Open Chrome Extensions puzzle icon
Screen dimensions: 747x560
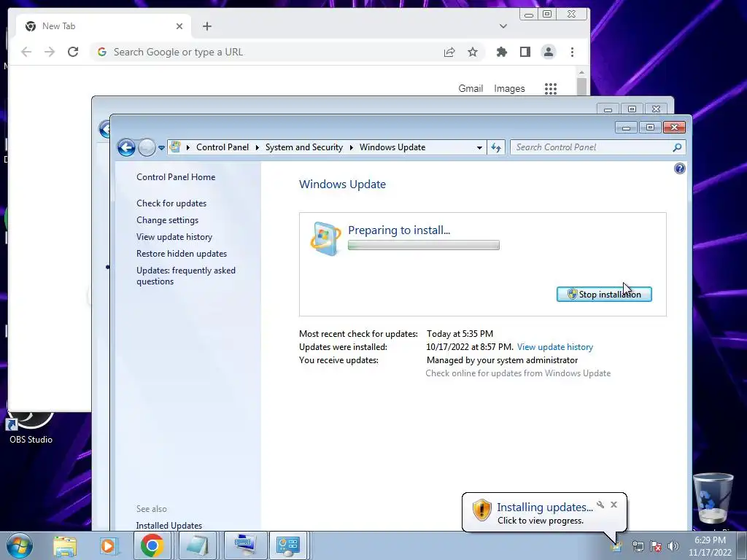pyautogui.click(x=502, y=52)
